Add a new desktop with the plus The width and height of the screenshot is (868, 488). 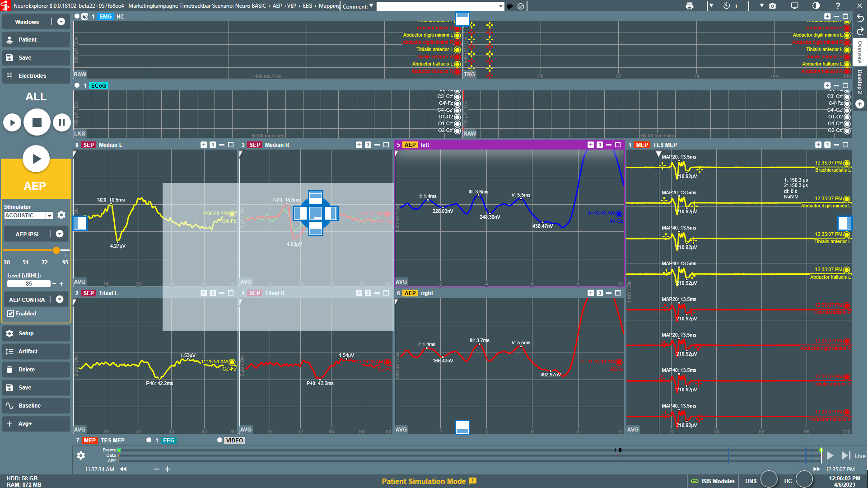point(860,104)
